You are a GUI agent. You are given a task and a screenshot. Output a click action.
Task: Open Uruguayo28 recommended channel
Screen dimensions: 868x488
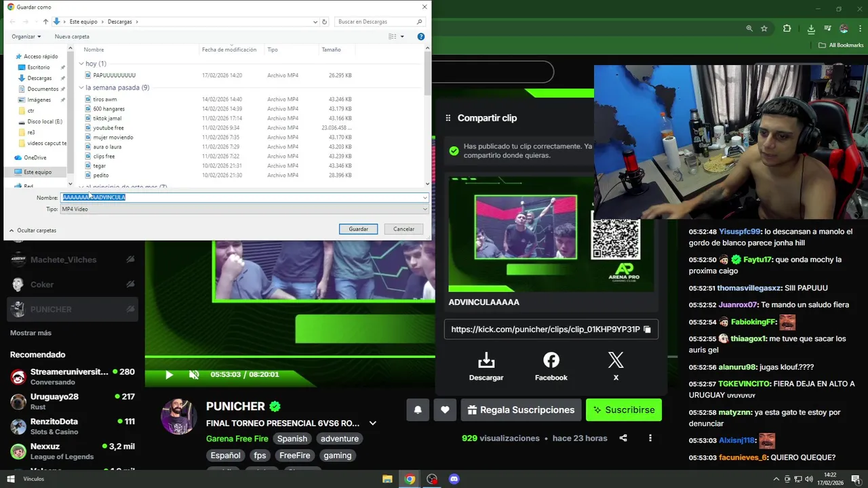(x=72, y=401)
